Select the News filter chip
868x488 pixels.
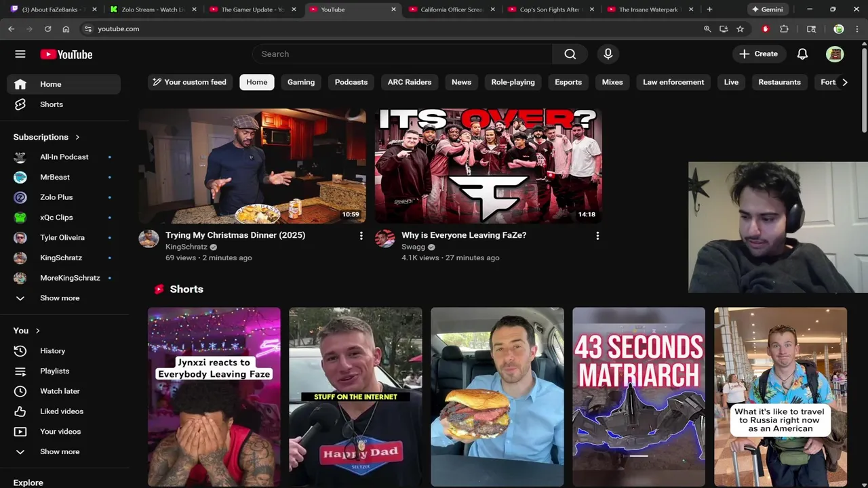click(461, 82)
